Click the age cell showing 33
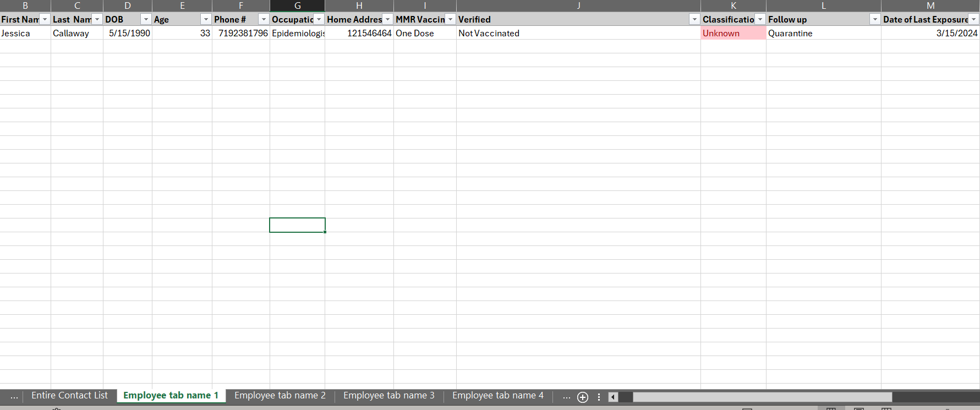The height and width of the screenshot is (410, 980). point(182,33)
